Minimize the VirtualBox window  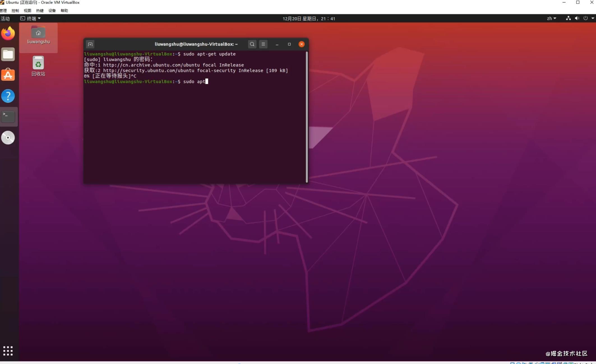[x=564, y=3]
